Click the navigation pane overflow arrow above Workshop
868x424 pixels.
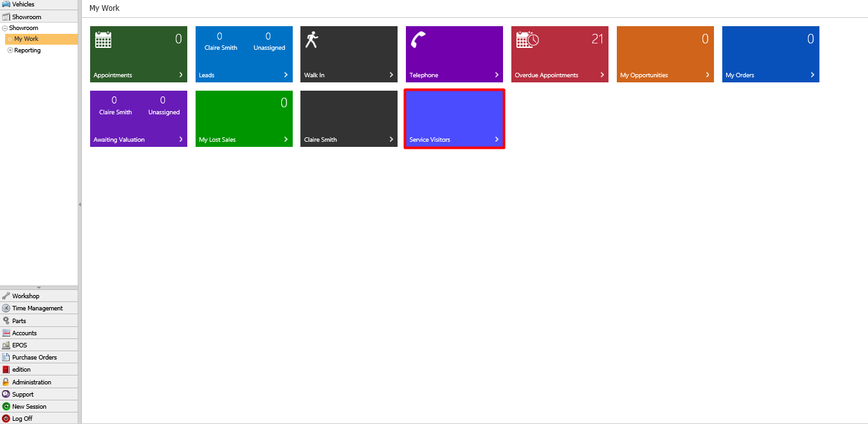(39, 287)
